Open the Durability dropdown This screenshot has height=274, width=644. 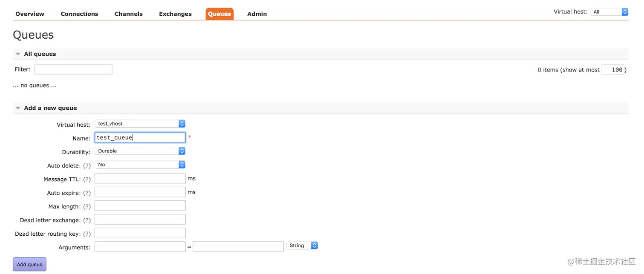tap(140, 151)
